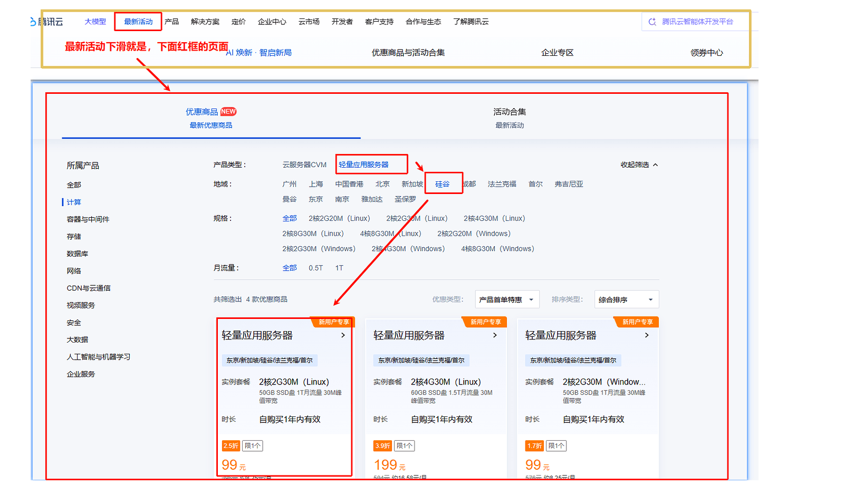Image resolution: width=844 pixels, height=504 pixels.
Task: Open the 解决方案 menu
Action: [x=205, y=22]
